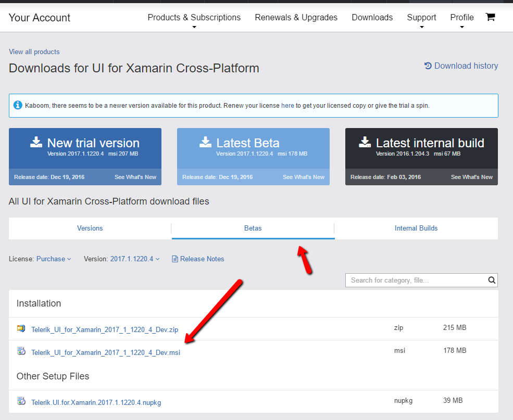513x420 pixels.
Task: Download the New trial version
Action: 85,147
